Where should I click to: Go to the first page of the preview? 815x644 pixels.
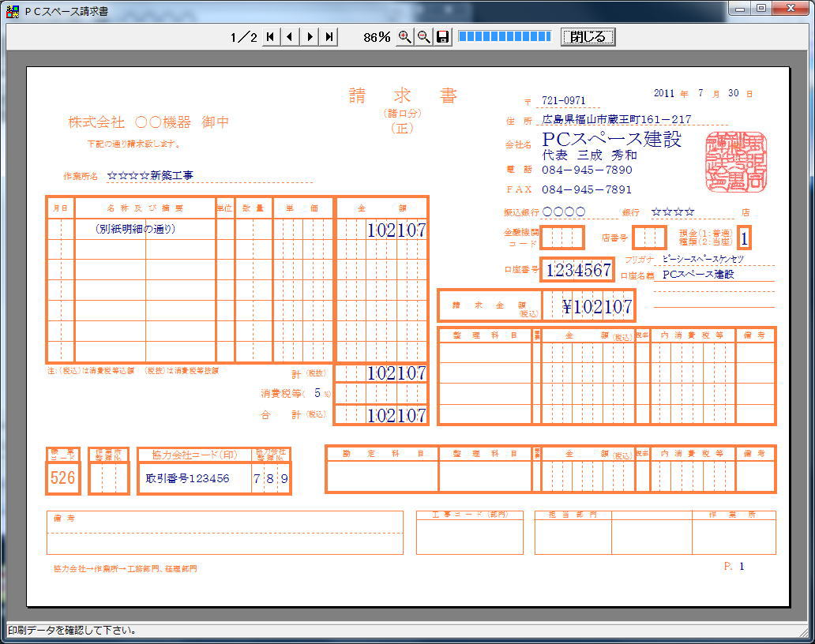pyautogui.click(x=270, y=37)
